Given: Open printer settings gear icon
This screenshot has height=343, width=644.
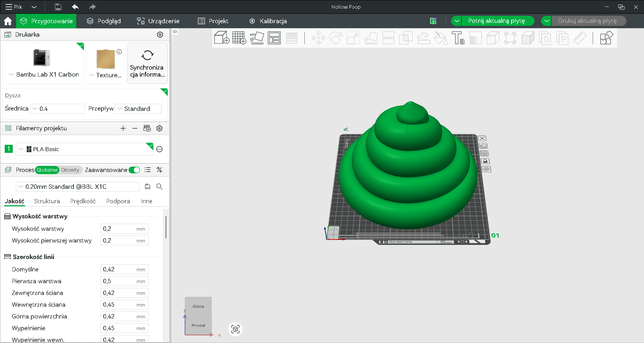Looking at the screenshot, I should (x=160, y=35).
